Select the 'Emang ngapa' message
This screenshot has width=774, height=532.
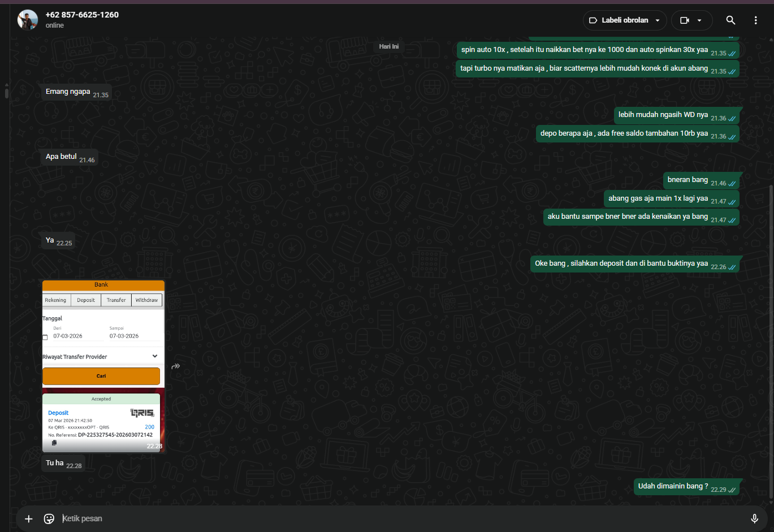pos(76,92)
